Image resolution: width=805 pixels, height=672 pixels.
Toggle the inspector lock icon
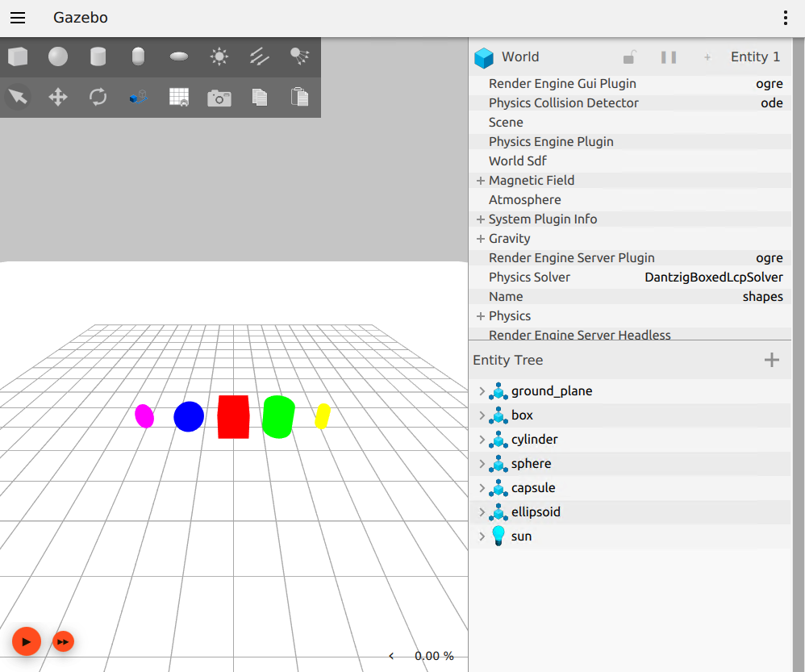coord(630,57)
